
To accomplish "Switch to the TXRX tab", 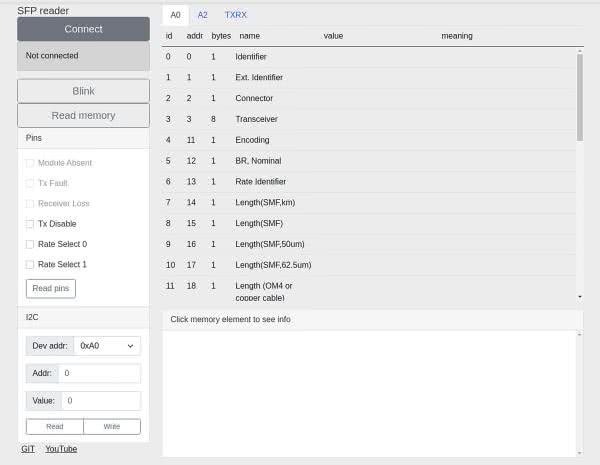I will pyautogui.click(x=236, y=16).
